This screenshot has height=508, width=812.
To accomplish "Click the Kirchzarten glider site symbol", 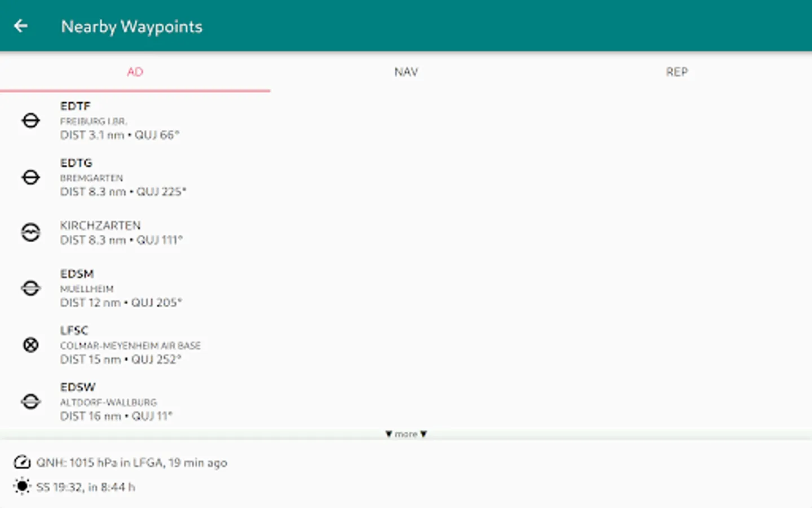I will pyautogui.click(x=30, y=233).
